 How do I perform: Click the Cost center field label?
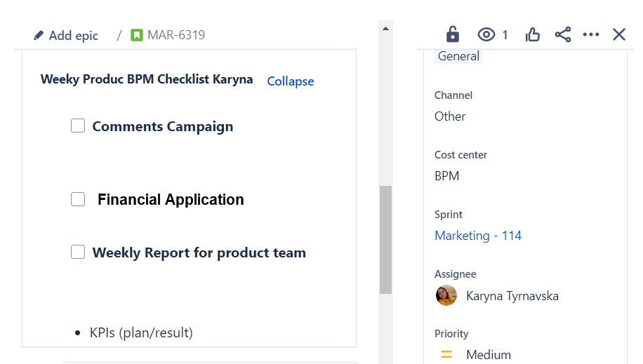click(460, 154)
